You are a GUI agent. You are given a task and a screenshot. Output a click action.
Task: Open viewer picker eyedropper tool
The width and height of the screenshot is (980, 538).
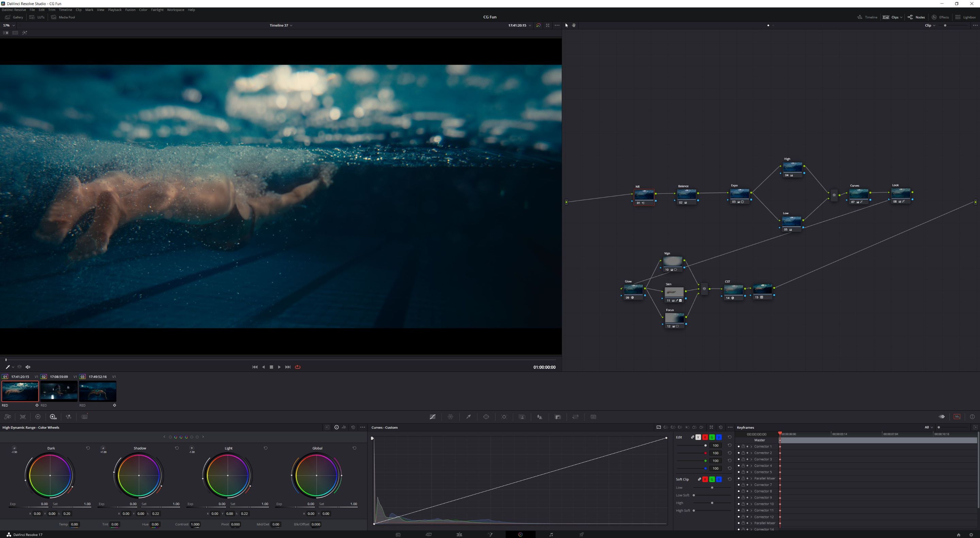pyautogui.click(x=7, y=367)
